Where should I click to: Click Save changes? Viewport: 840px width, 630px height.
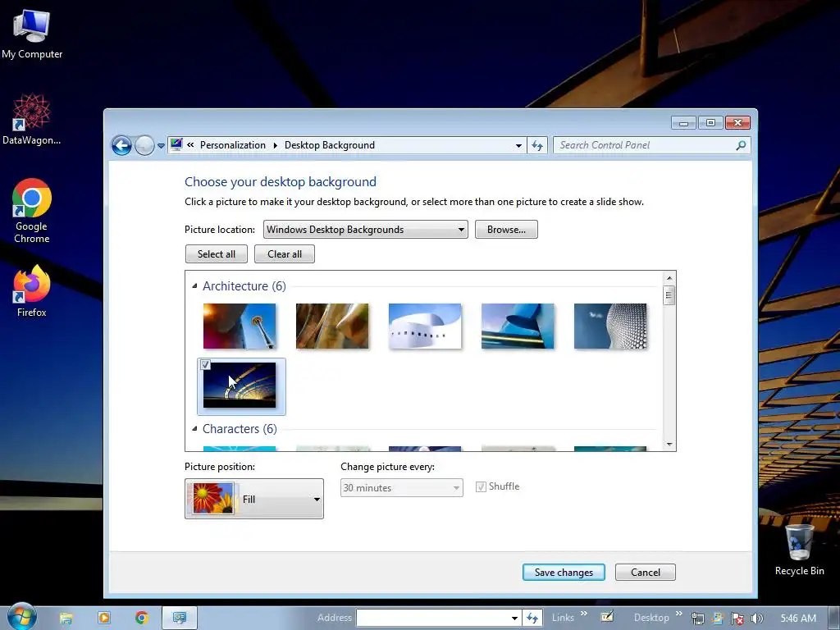(x=564, y=572)
